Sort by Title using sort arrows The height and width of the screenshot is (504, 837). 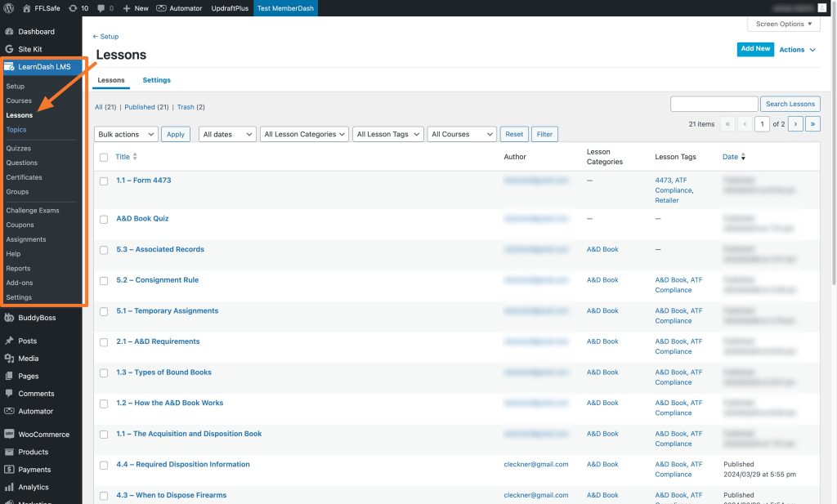point(135,156)
